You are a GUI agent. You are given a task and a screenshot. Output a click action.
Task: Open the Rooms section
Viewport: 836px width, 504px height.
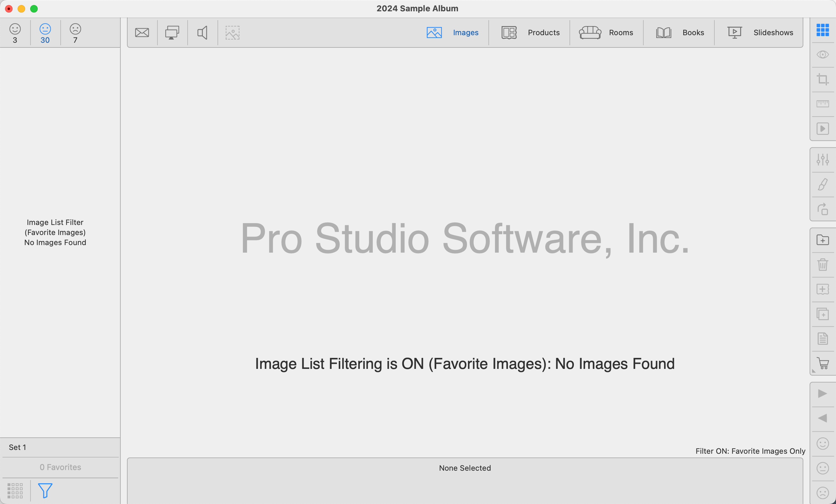(x=606, y=33)
